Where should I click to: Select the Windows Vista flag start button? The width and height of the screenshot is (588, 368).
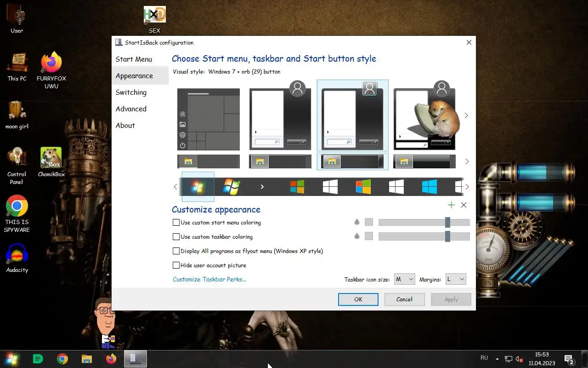coord(231,187)
